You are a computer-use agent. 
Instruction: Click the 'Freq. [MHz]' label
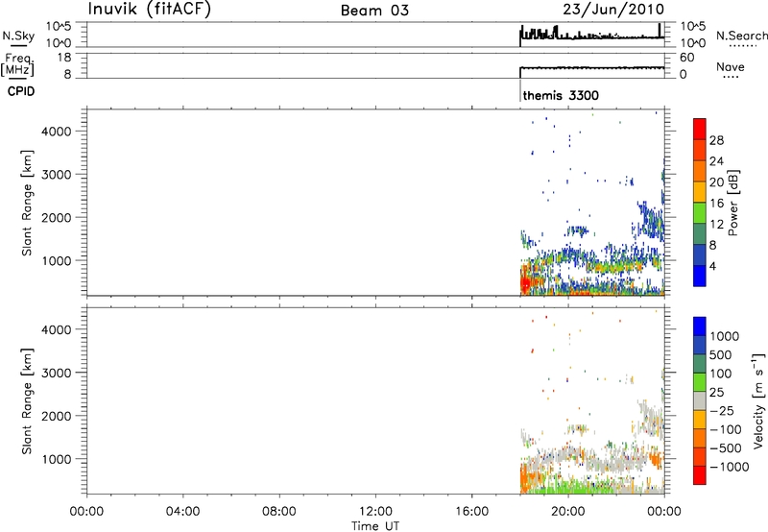pyautogui.click(x=18, y=64)
